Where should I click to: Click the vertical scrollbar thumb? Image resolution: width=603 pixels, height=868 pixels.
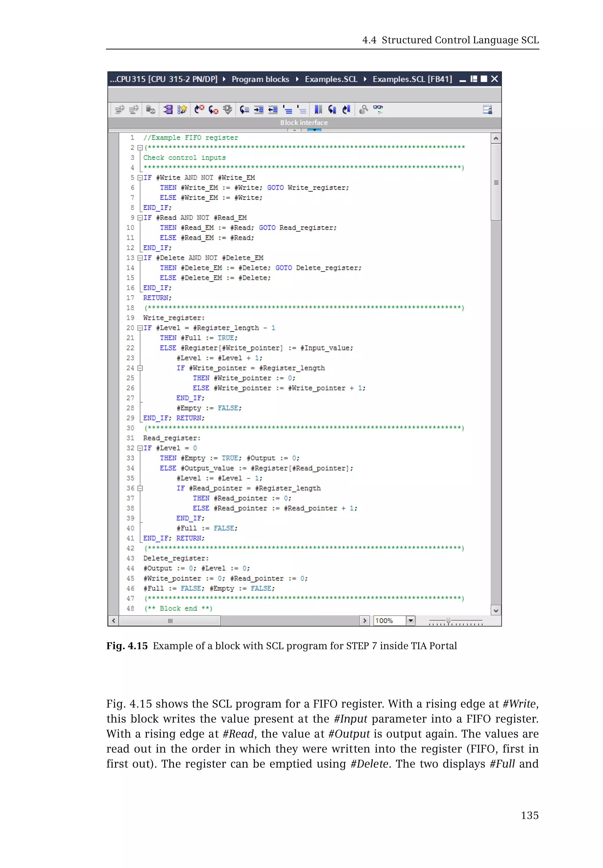click(496, 182)
